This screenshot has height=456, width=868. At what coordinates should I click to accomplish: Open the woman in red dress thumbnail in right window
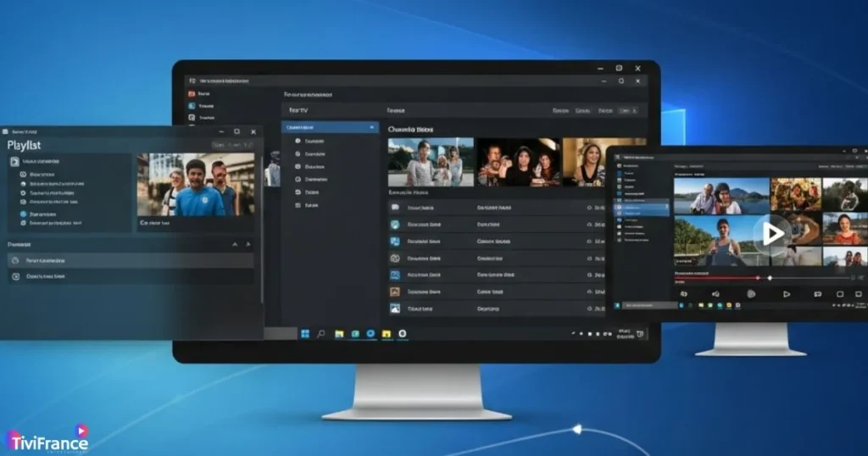coord(845,229)
